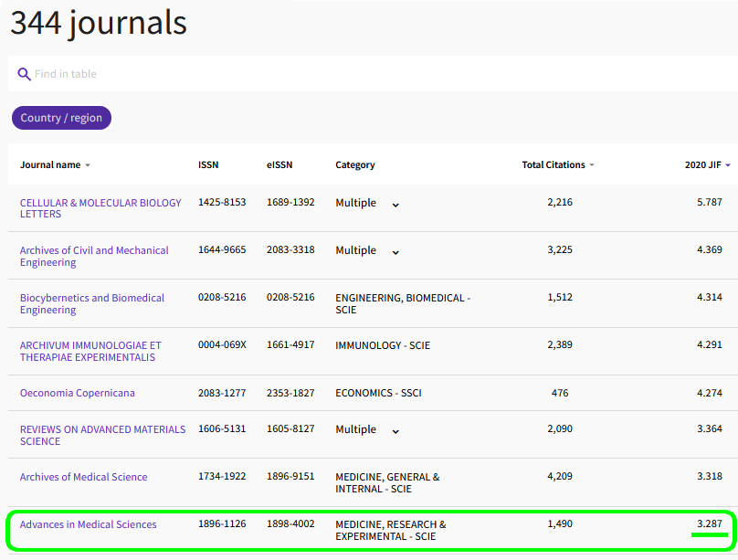Click the eISSN column header

point(279,165)
